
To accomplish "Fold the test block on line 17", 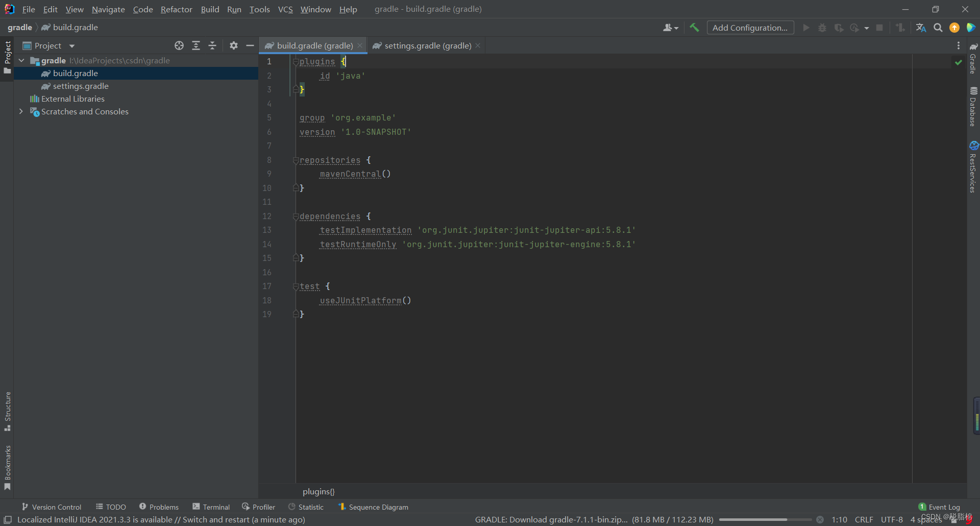I will coord(296,286).
